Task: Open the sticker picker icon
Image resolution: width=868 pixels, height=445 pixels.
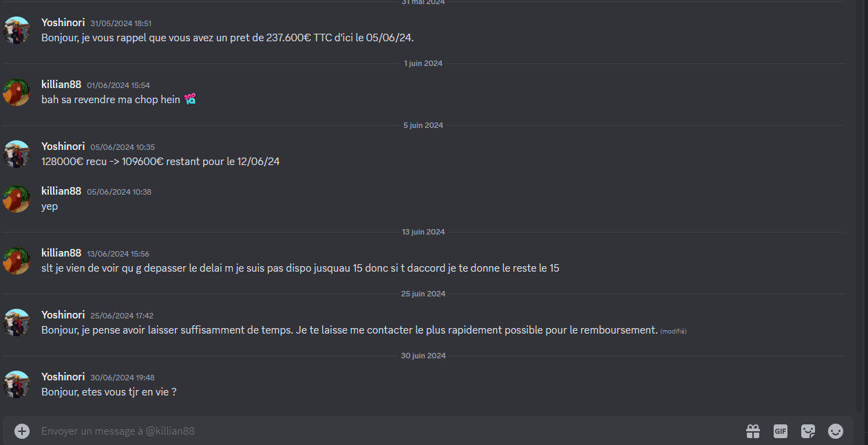Action: pyautogui.click(x=808, y=431)
